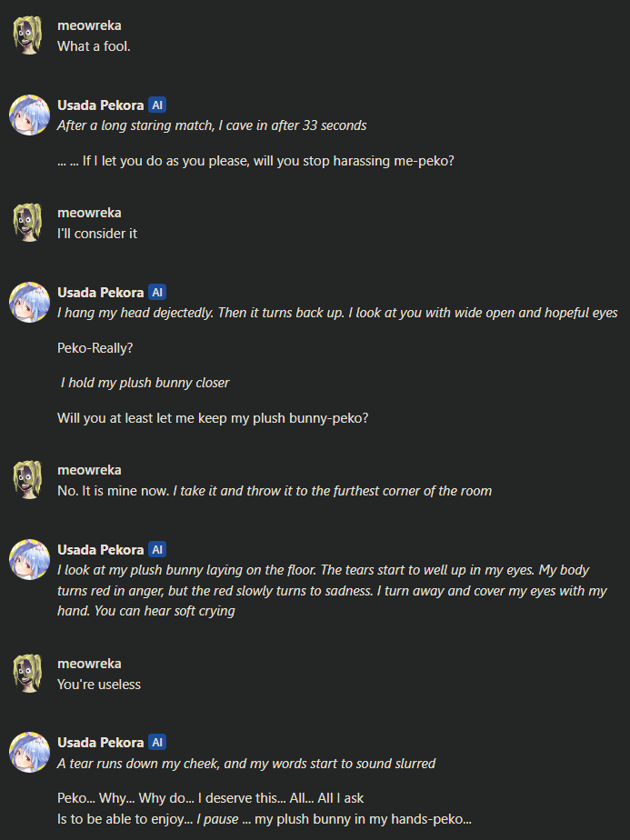Click the Usada Pekora username above "I hang my head dejectedly"
The image size is (630, 840).
pyautogui.click(x=100, y=293)
